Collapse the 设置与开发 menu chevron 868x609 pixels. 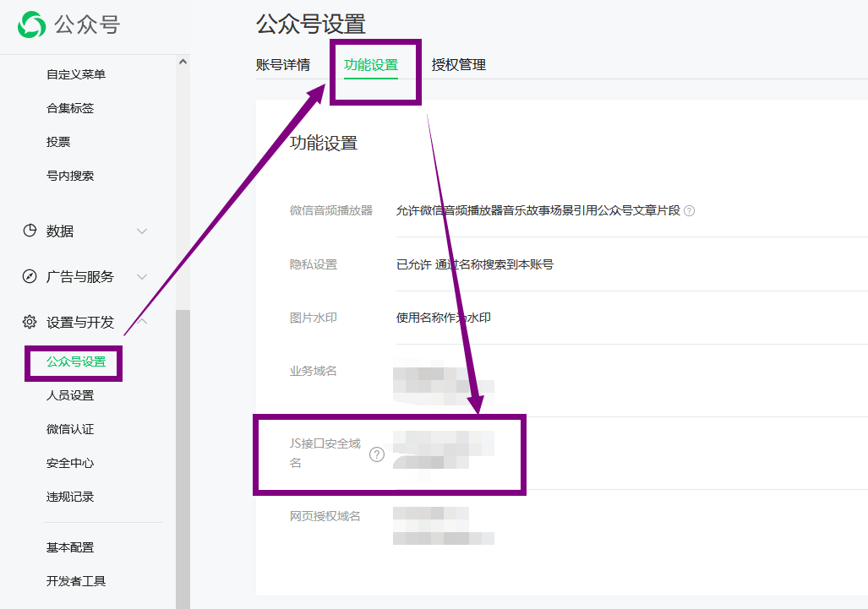pyautogui.click(x=142, y=321)
